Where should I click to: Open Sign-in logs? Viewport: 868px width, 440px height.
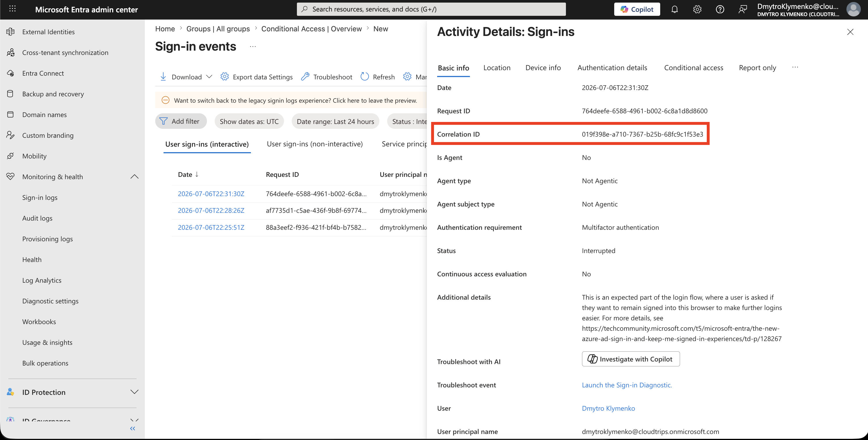tap(40, 198)
